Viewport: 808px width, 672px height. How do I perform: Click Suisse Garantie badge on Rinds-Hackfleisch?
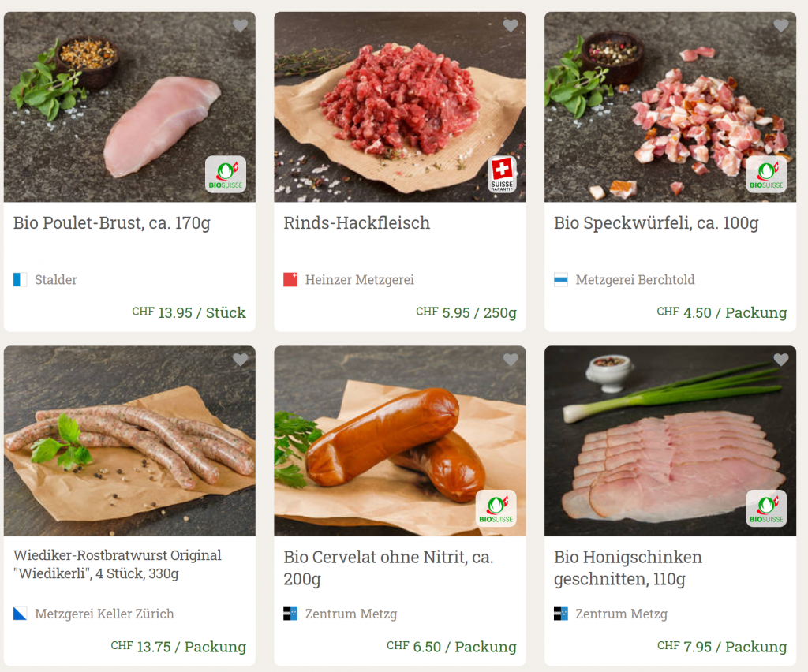tap(502, 174)
